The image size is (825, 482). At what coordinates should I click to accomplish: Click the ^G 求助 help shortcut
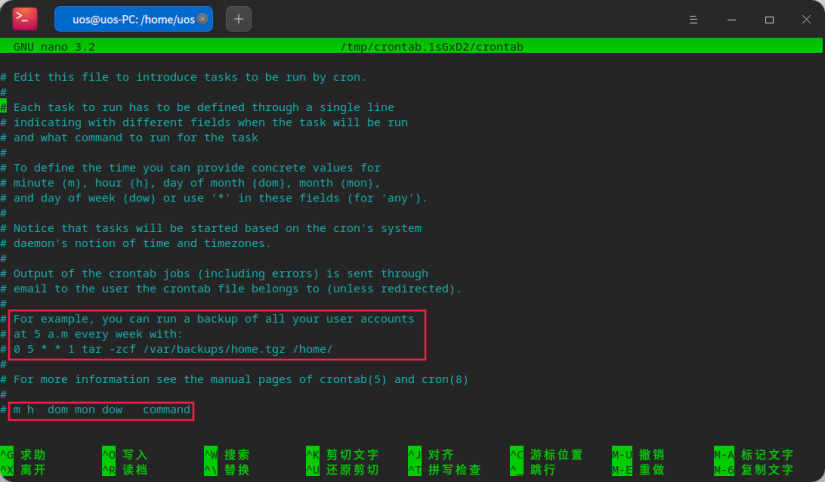(x=24, y=454)
